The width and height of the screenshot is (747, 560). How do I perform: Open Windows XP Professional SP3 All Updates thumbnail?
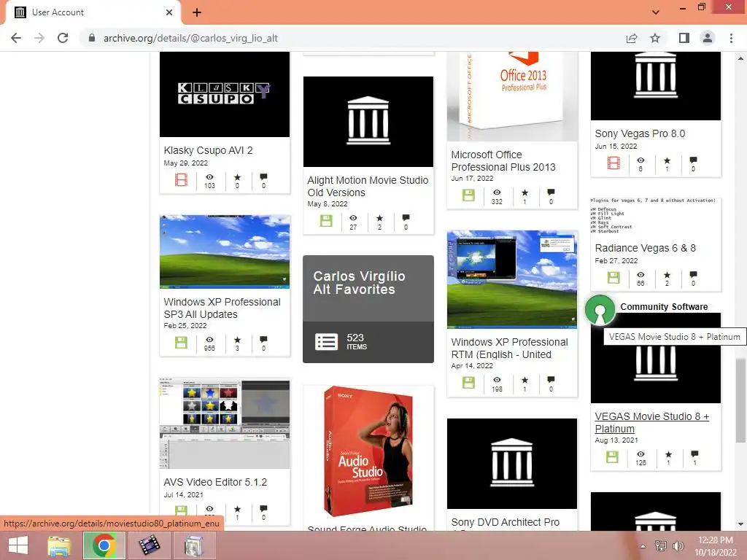tap(225, 252)
